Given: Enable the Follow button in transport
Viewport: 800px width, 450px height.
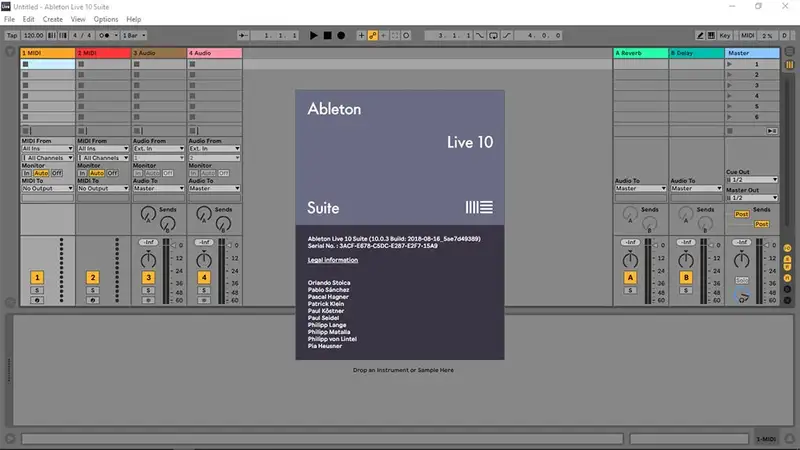Looking at the screenshot, I should point(243,35).
